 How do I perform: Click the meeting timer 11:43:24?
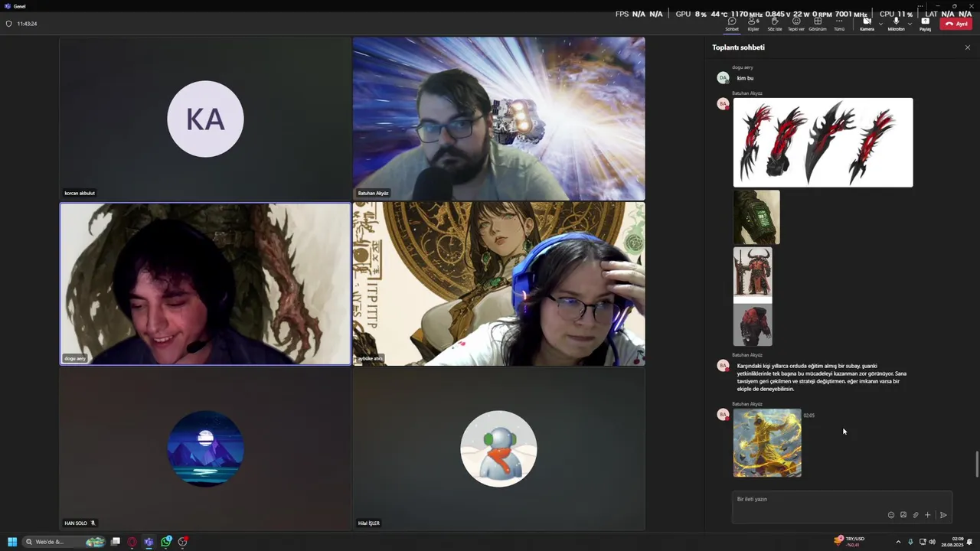27,24
